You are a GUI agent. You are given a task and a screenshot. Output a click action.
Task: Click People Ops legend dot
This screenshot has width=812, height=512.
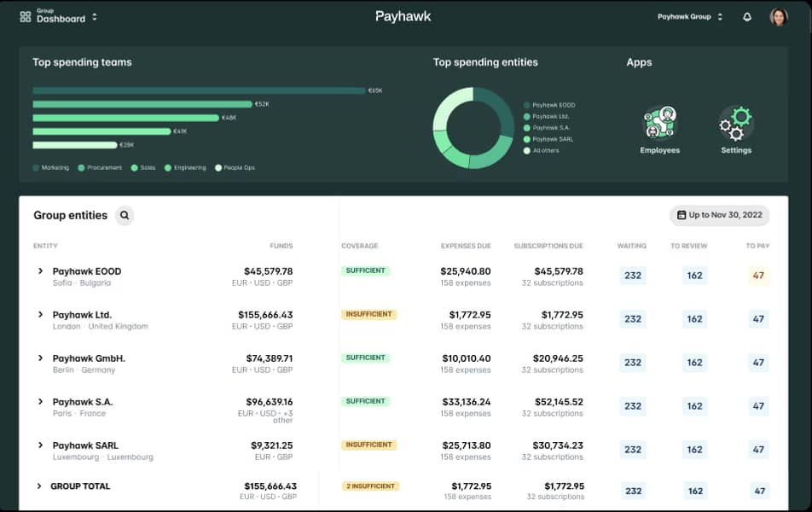pos(218,168)
